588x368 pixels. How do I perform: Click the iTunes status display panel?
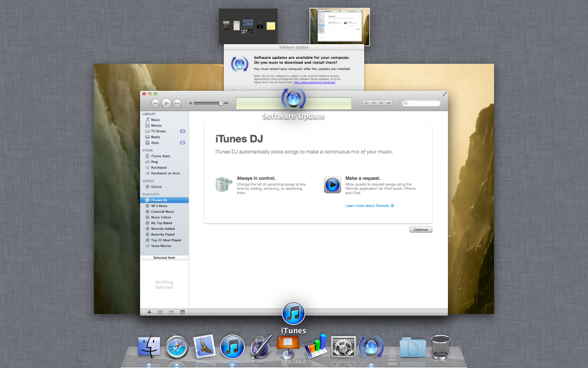[x=294, y=103]
